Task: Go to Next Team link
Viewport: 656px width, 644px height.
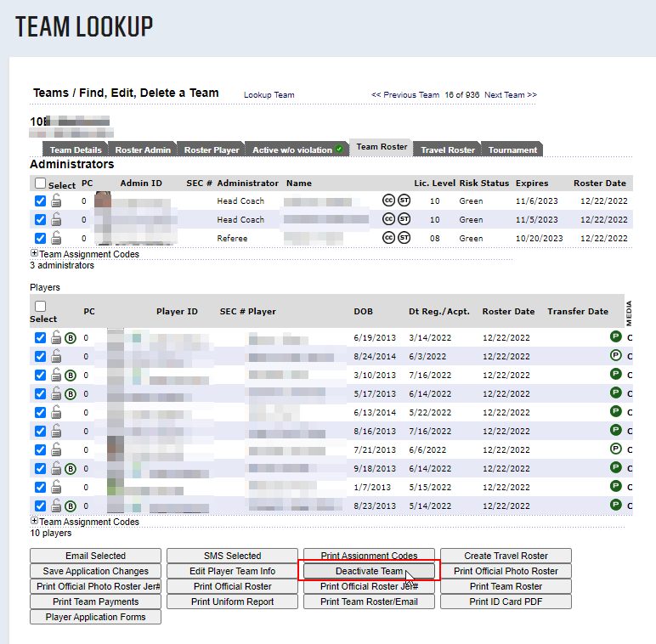Action: 510,95
